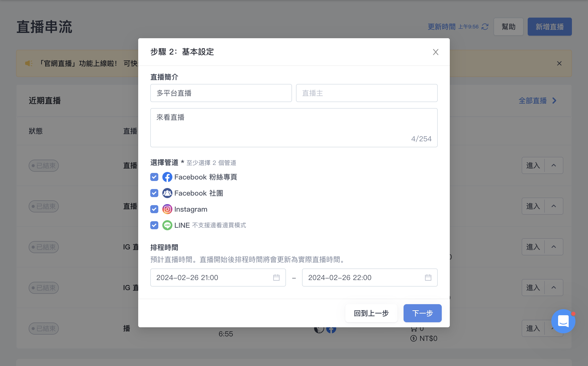Open 全部直播 arrow chevron
The image size is (588, 366).
point(554,101)
